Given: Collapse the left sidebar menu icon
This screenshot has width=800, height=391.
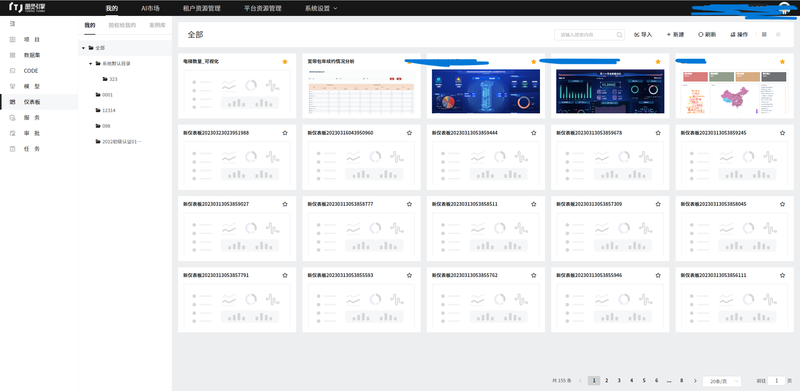Looking at the screenshot, I should [x=13, y=23].
